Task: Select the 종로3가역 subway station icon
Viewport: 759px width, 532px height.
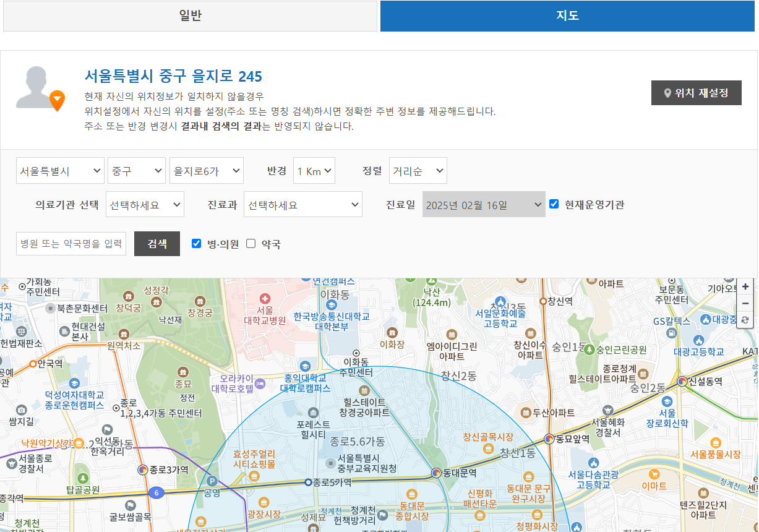Action: click(143, 470)
